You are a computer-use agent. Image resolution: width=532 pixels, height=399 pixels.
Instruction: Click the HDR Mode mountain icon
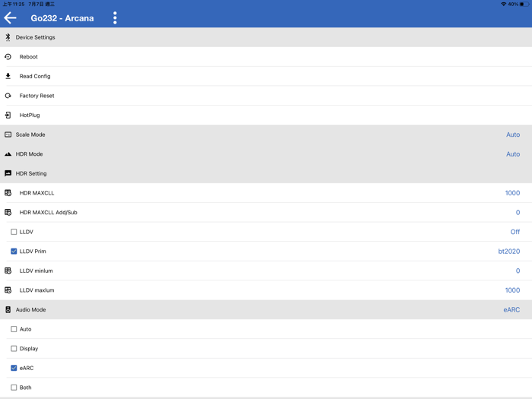pyautogui.click(x=8, y=154)
